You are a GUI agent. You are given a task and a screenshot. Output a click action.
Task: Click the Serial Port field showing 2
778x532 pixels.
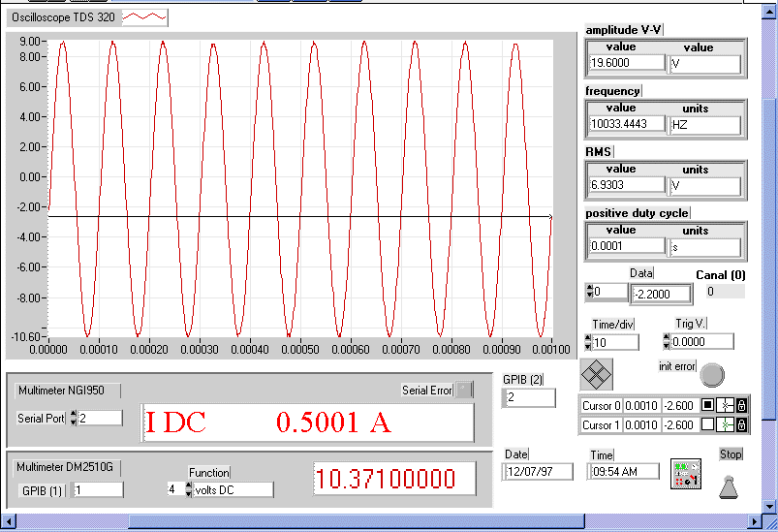100,418
